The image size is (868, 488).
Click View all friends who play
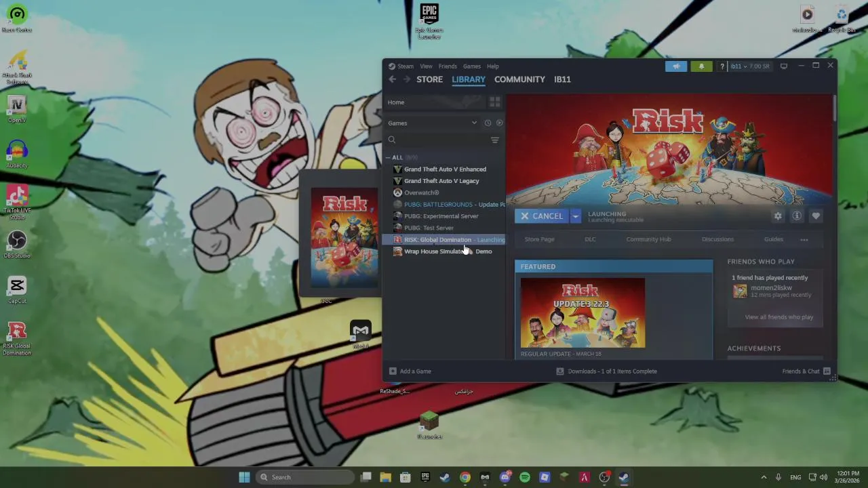(779, 317)
